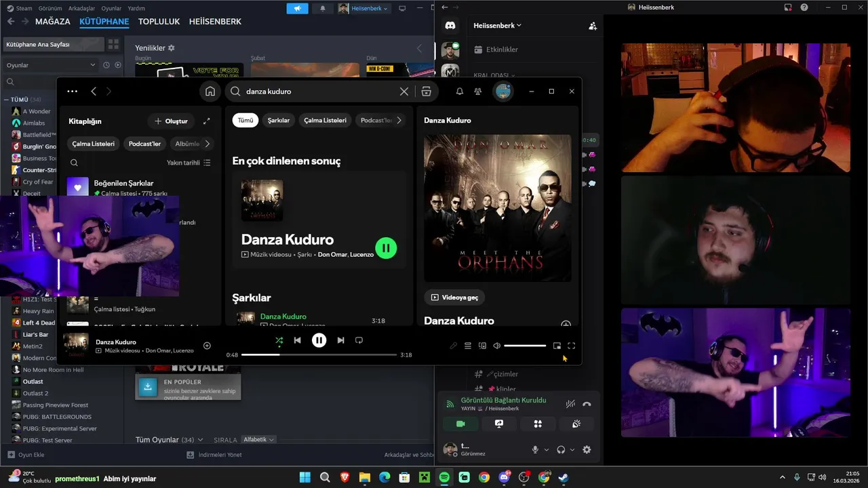Open Discord soundboard icon
This screenshot has width=868, height=488.
(x=576, y=424)
